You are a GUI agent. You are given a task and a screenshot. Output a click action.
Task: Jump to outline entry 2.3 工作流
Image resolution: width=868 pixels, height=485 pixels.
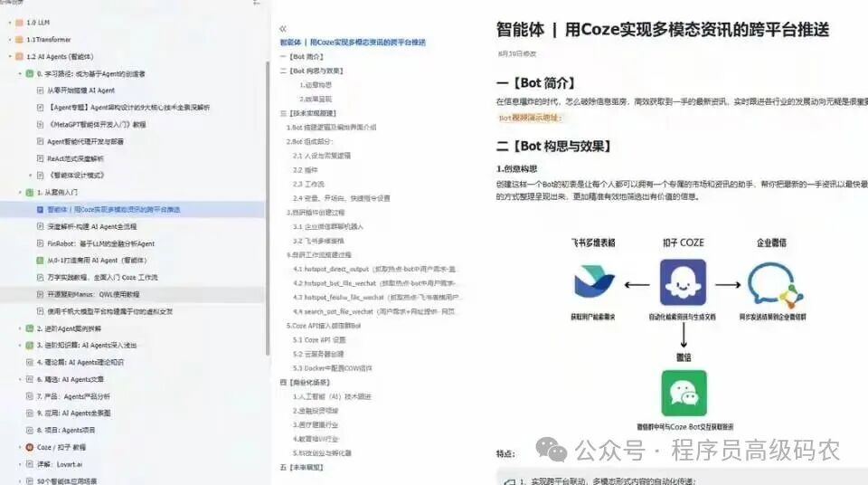click(309, 184)
